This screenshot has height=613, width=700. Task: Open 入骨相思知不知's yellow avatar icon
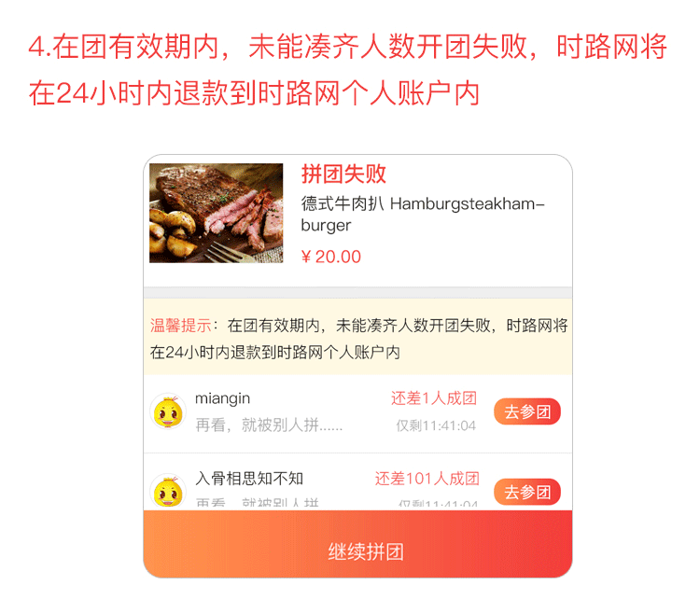click(168, 492)
